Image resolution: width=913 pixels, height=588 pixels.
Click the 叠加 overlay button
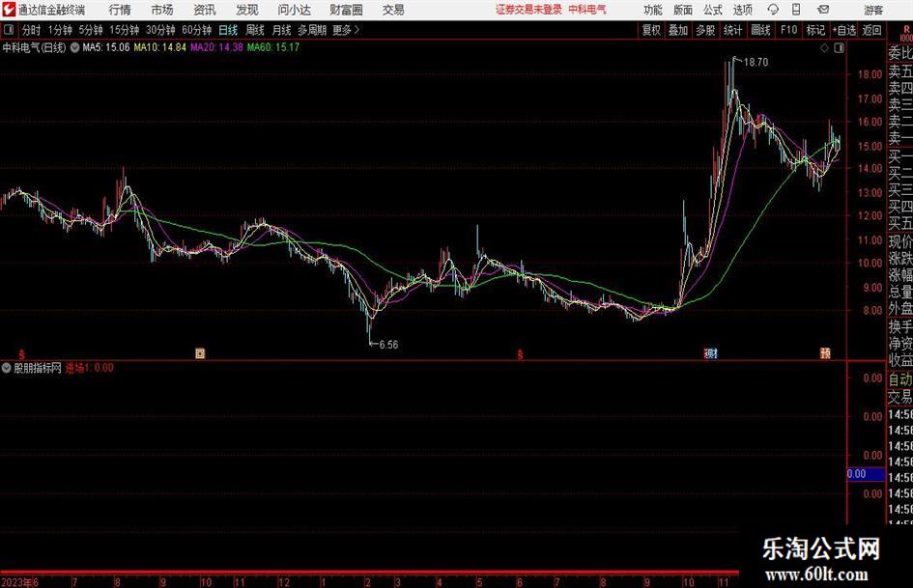(x=678, y=30)
